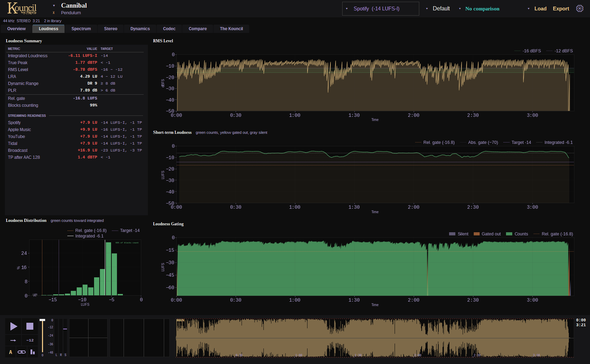The image size is (590, 364).
Task: Switch to the Dynamics tab
Action: [x=140, y=29]
